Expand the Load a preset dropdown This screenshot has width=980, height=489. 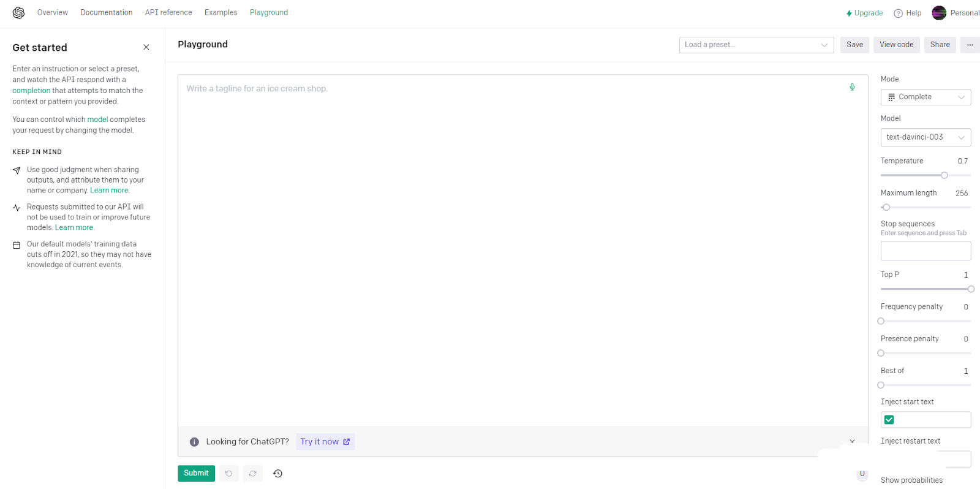[756, 45]
